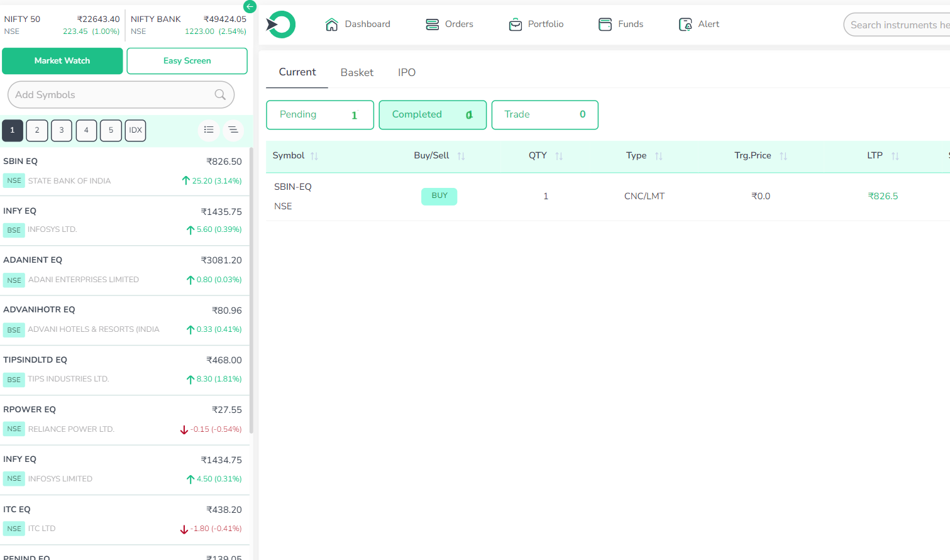The height and width of the screenshot is (560, 950).
Task: Select ADANIENT EQ watchlist row
Action: 124,271
